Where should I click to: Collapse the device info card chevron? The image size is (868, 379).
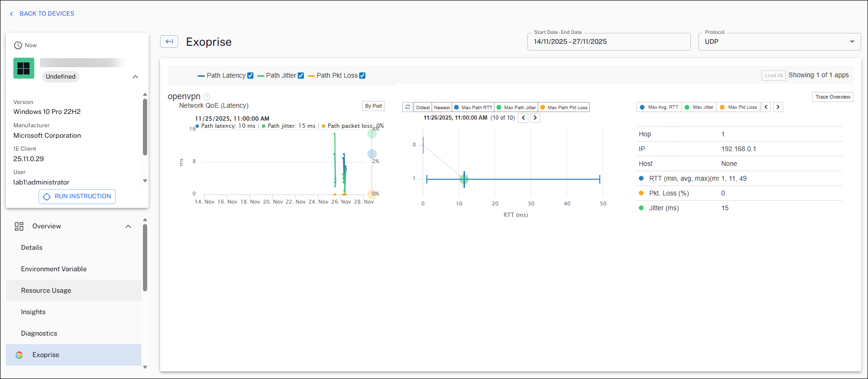click(135, 77)
